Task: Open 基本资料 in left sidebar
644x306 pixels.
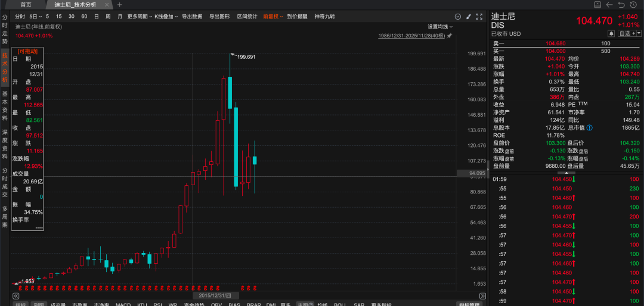Action: (x=5, y=105)
